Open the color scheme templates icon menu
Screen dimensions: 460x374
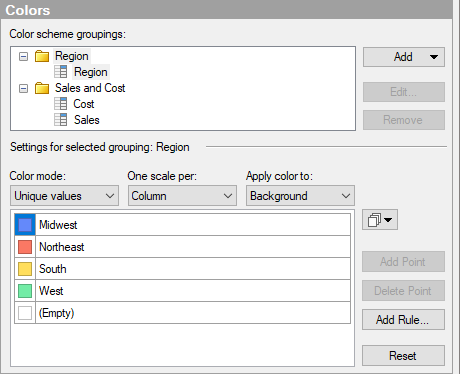coord(380,220)
